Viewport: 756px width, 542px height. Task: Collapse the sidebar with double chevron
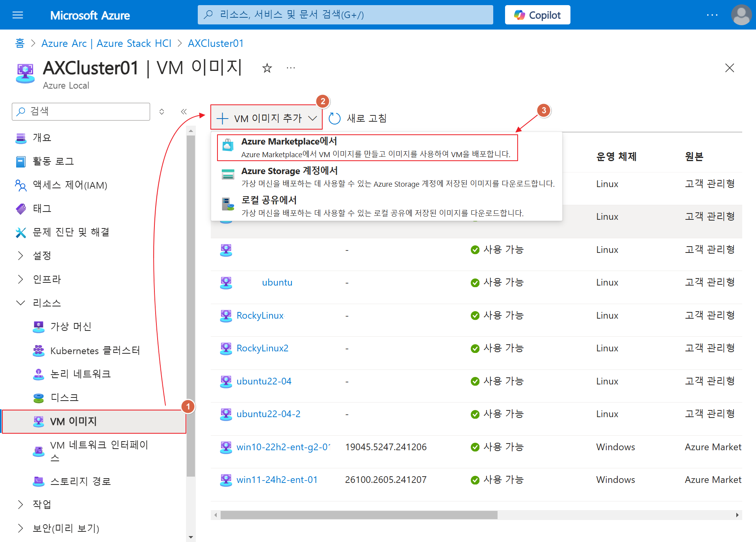(184, 111)
